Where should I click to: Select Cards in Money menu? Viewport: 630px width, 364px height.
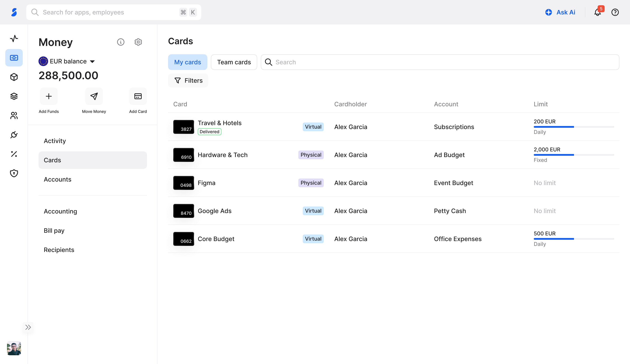click(93, 160)
